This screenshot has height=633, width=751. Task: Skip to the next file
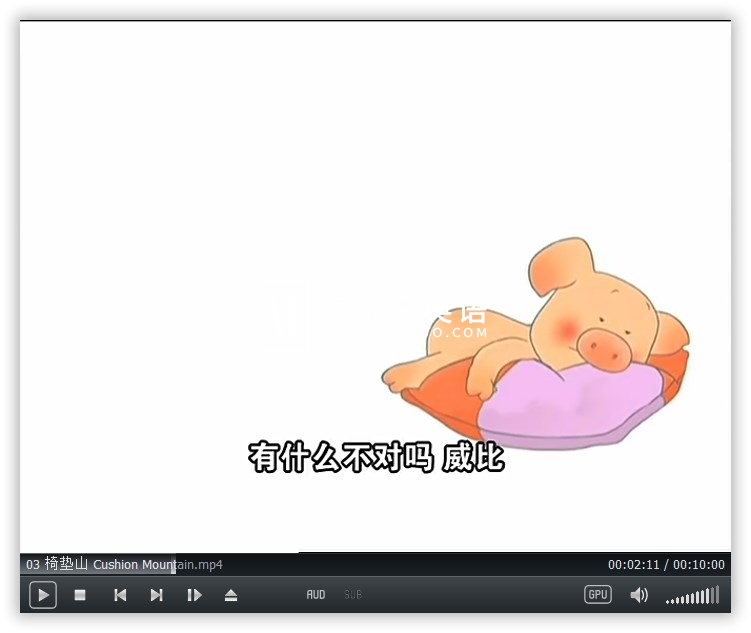coord(157,595)
